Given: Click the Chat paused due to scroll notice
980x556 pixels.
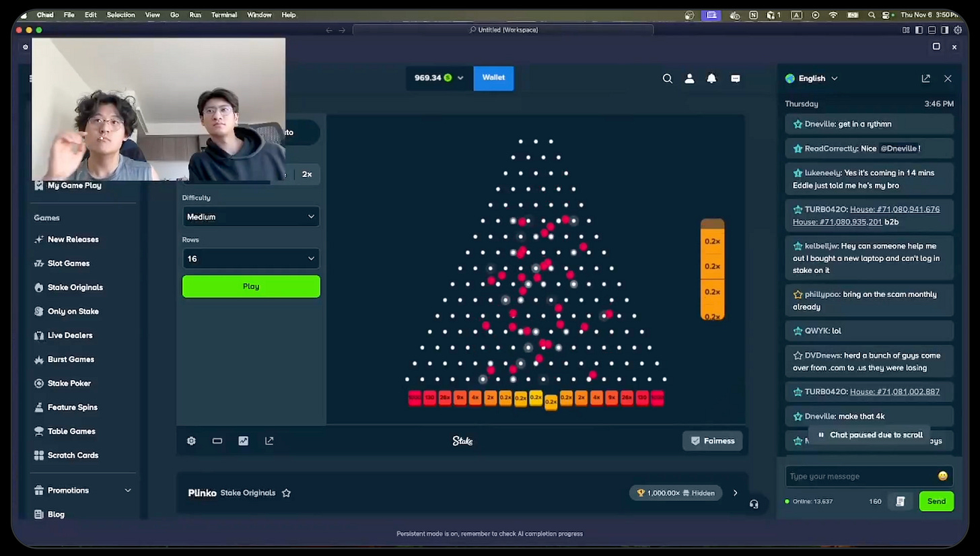Looking at the screenshot, I should (870, 435).
